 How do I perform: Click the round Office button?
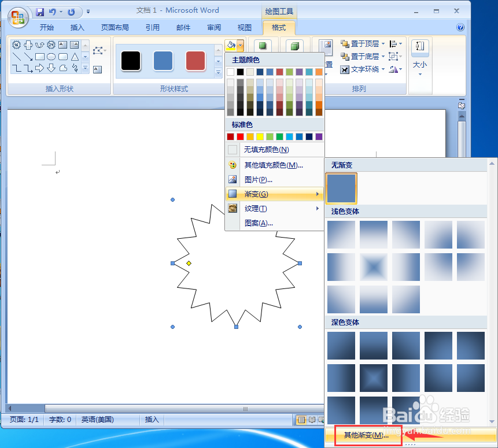(18, 17)
